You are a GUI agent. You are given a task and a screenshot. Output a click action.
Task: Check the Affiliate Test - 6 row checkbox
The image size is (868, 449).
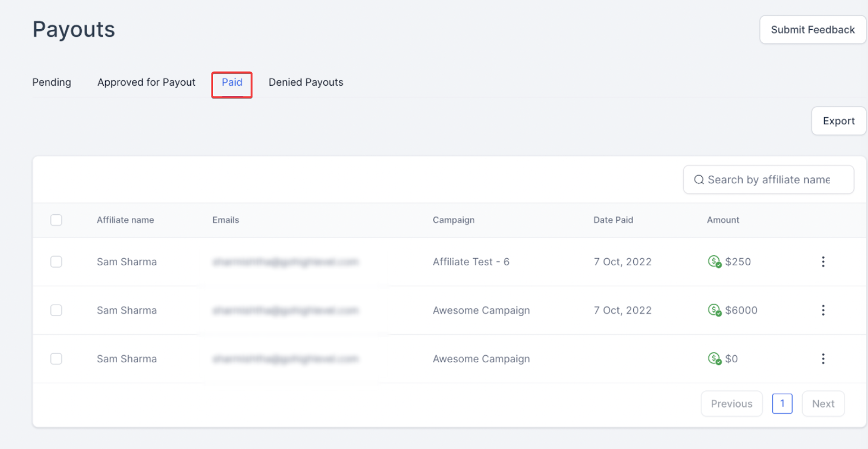tap(56, 262)
